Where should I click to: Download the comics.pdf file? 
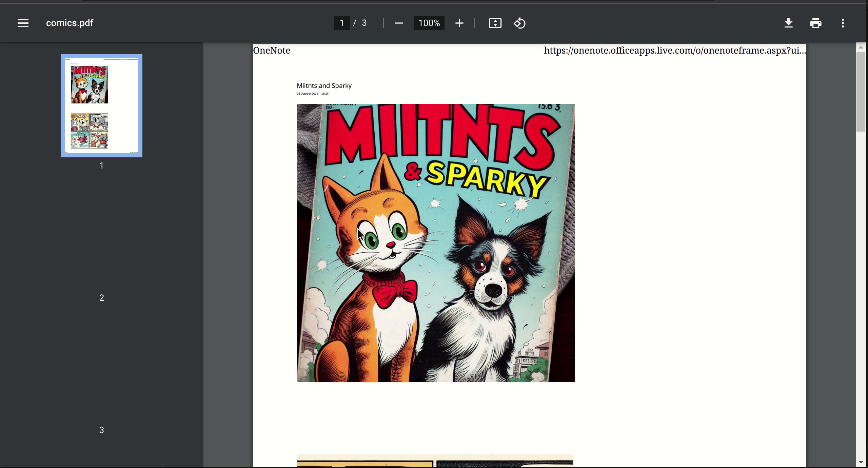pyautogui.click(x=789, y=23)
